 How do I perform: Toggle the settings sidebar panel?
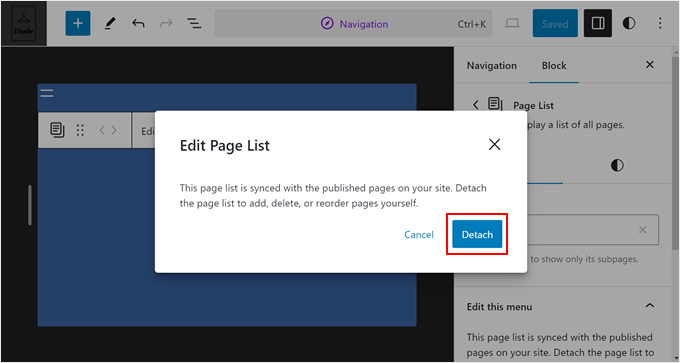click(x=598, y=23)
